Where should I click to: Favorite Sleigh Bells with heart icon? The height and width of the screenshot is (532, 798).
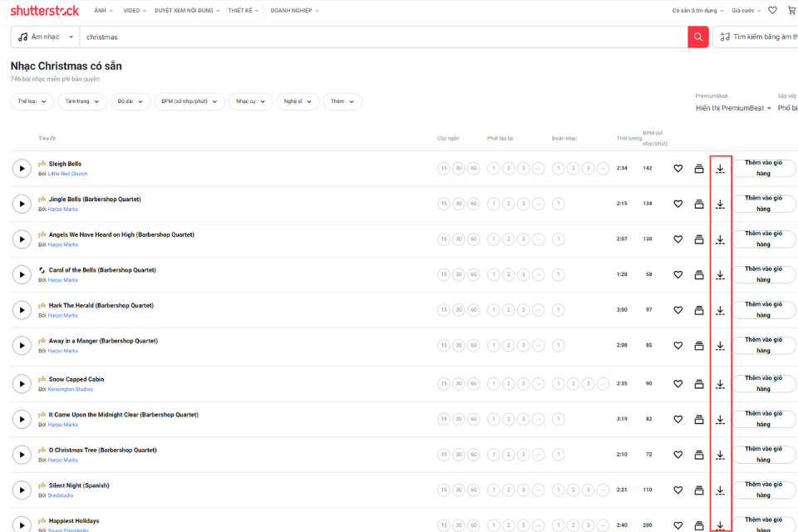678,169
